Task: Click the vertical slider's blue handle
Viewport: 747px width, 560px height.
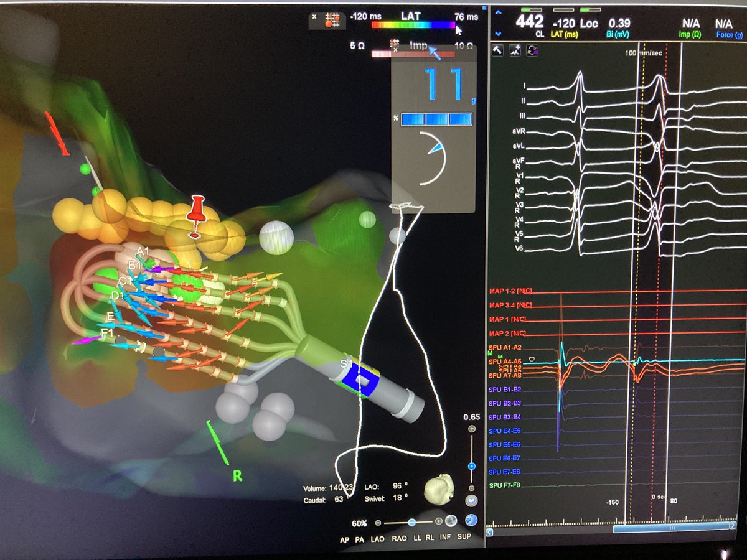Action: point(472,465)
